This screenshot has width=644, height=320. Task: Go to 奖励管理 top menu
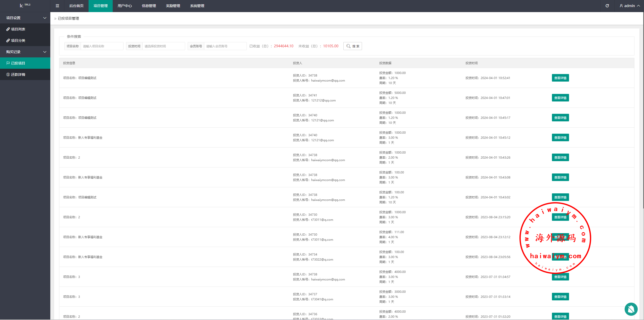coord(173,6)
